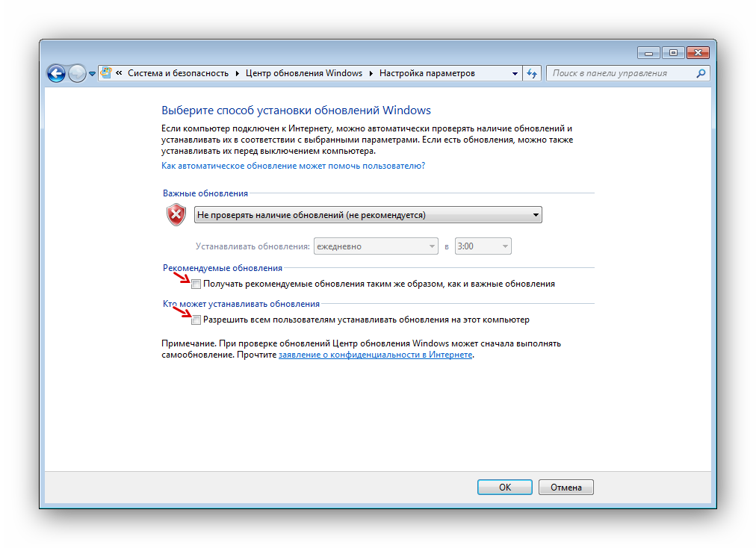Enable 'Получать рекомендуемые обновления' checkbox
Viewport: 756px width, 548px height.
coord(196,284)
